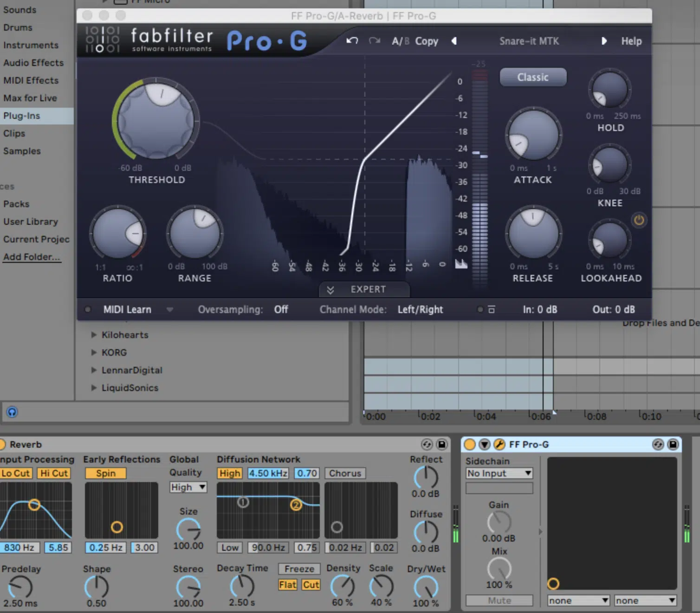Toggle the Reverb Hi Cut filter
700x613 pixels.
click(54, 473)
